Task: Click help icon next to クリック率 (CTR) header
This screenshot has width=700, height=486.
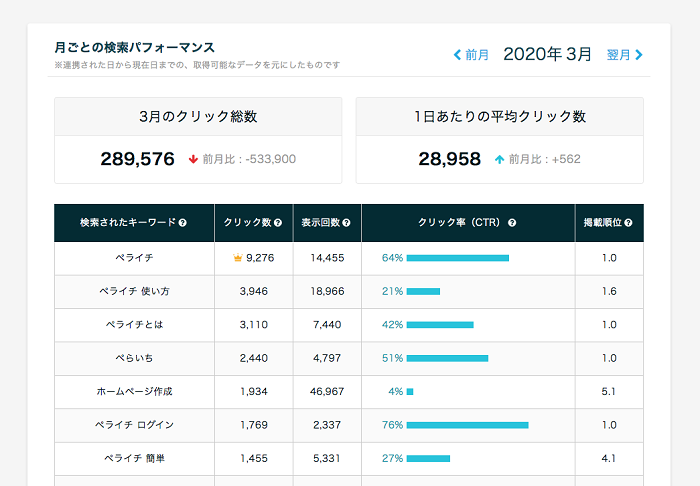Action: point(512,223)
